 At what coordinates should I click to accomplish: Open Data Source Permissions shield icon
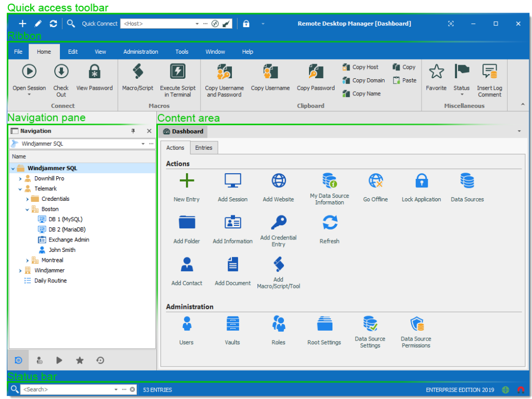[416, 324]
